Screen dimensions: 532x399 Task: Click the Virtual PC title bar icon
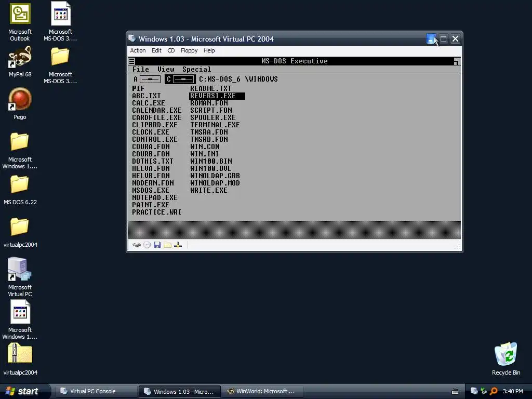(132, 38)
